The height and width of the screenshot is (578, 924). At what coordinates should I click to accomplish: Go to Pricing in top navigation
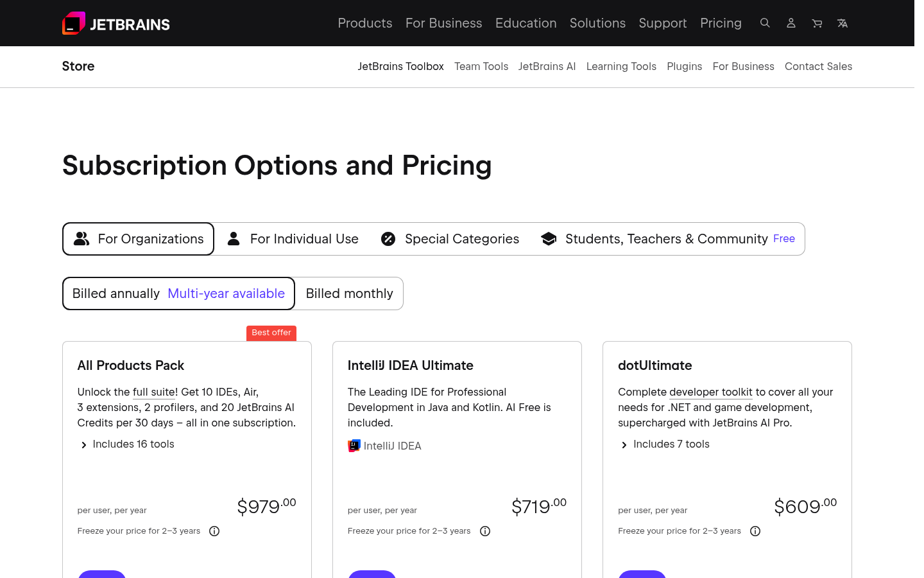click(721, 23)
